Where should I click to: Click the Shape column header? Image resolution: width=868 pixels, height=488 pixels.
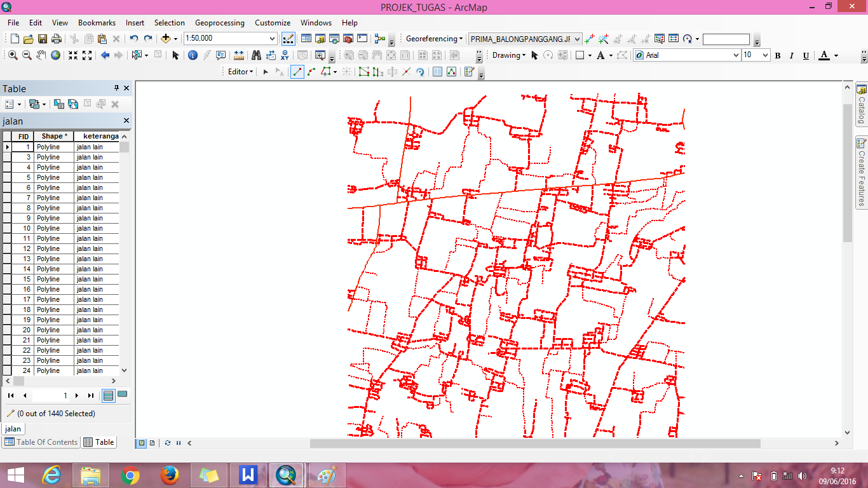[x=55, y=136]
